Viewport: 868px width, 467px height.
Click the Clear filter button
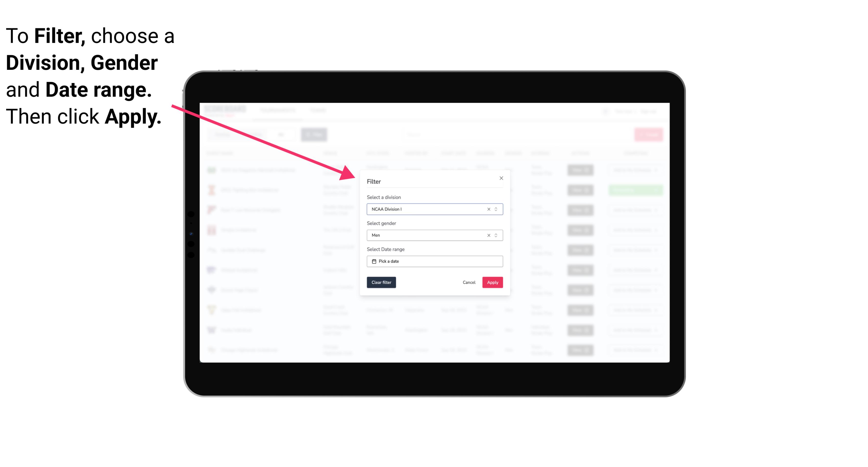pos(381,283)
